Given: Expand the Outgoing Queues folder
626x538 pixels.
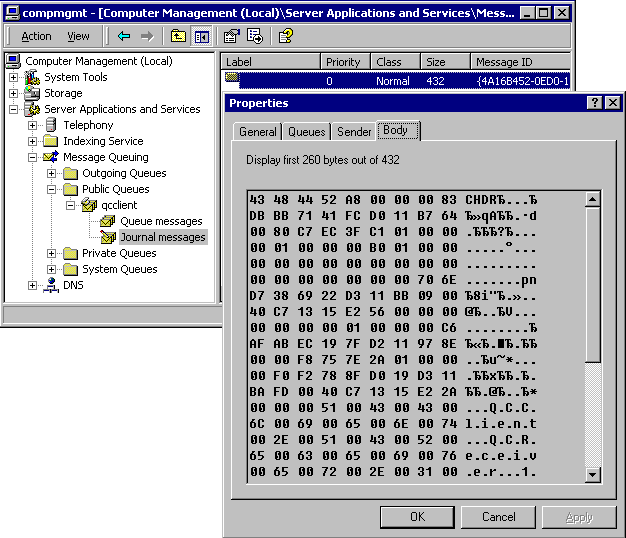Looking at the screenshot, I should click(52, 173).
